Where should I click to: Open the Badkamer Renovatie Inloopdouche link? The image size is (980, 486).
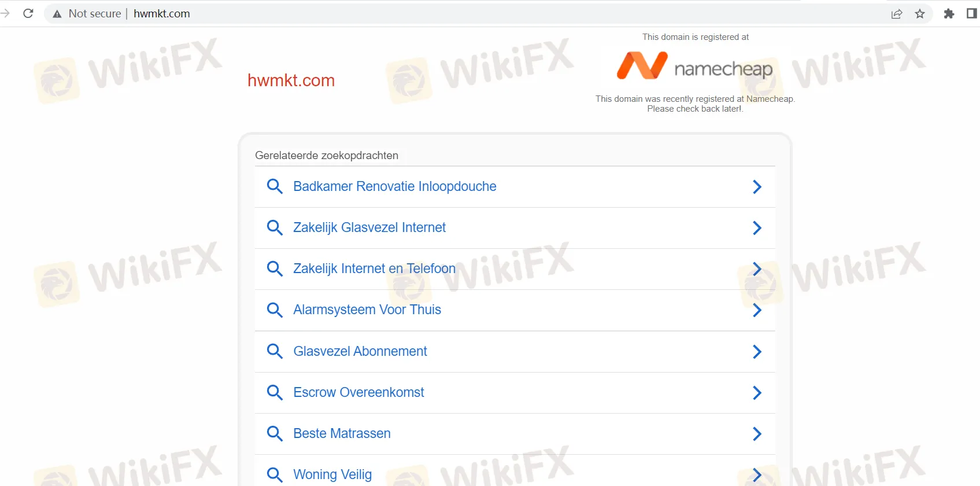coord(395,186)
